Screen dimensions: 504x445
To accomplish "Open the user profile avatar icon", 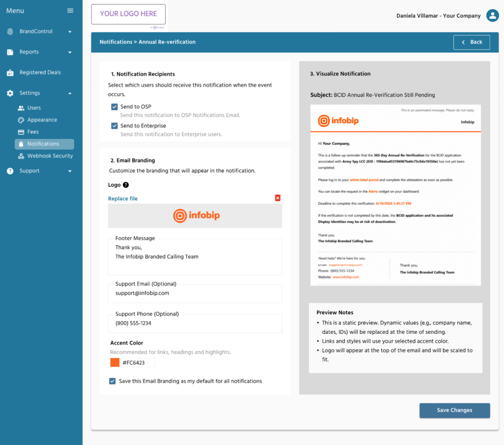I will 492,15.
